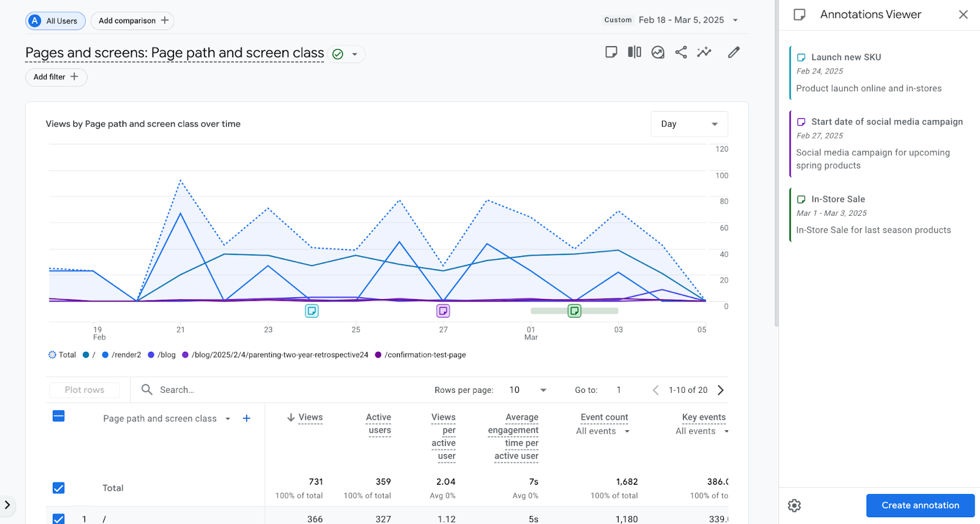Share this report using share icon

click(x=681, y=52)
